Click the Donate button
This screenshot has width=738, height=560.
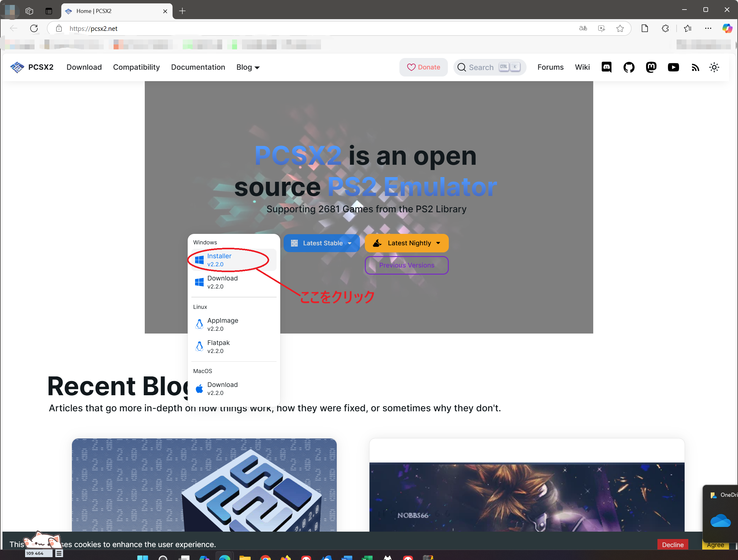[423, 67]
